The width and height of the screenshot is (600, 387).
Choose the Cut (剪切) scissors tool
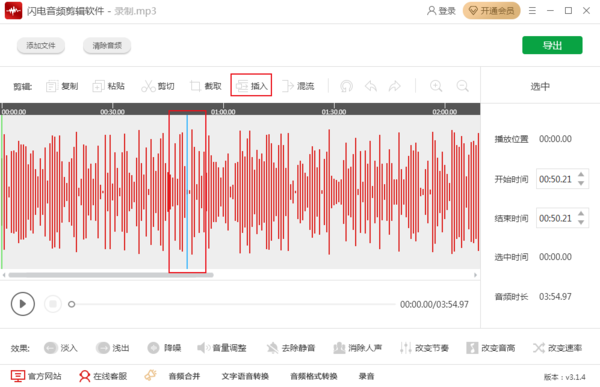point(158,86)
